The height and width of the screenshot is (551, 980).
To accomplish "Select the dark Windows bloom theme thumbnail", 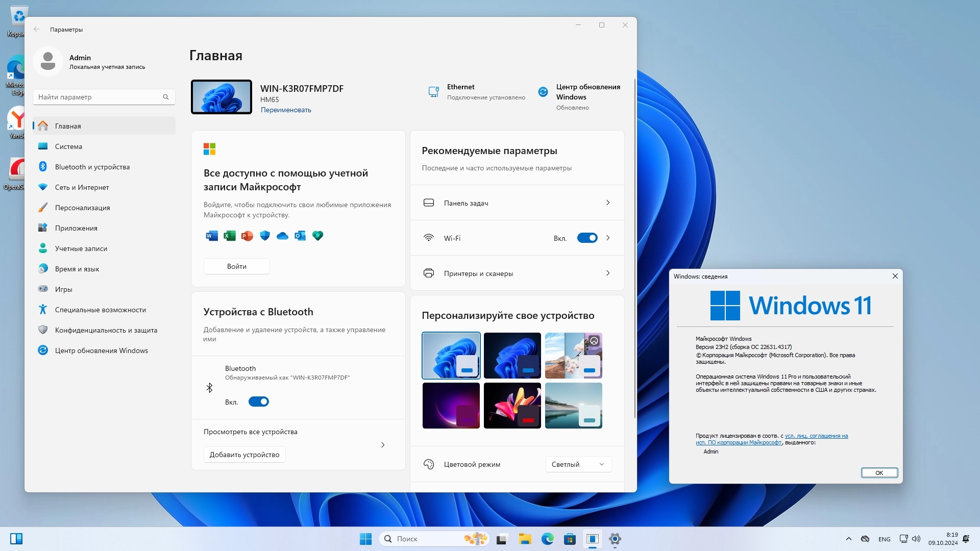I will point(512,356).
